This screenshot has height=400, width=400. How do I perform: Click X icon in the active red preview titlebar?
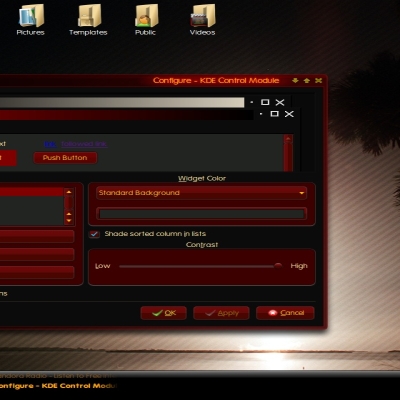click(x=289, y=114)
